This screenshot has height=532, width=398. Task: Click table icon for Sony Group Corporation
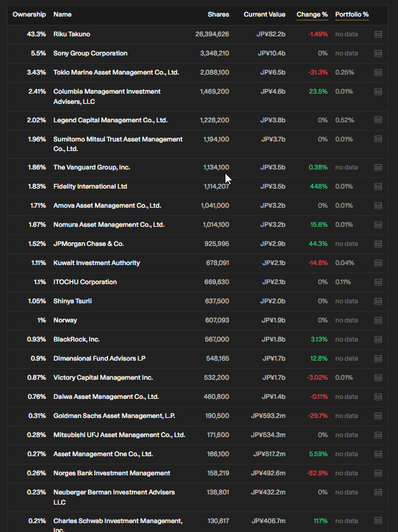tap(378, 54)
